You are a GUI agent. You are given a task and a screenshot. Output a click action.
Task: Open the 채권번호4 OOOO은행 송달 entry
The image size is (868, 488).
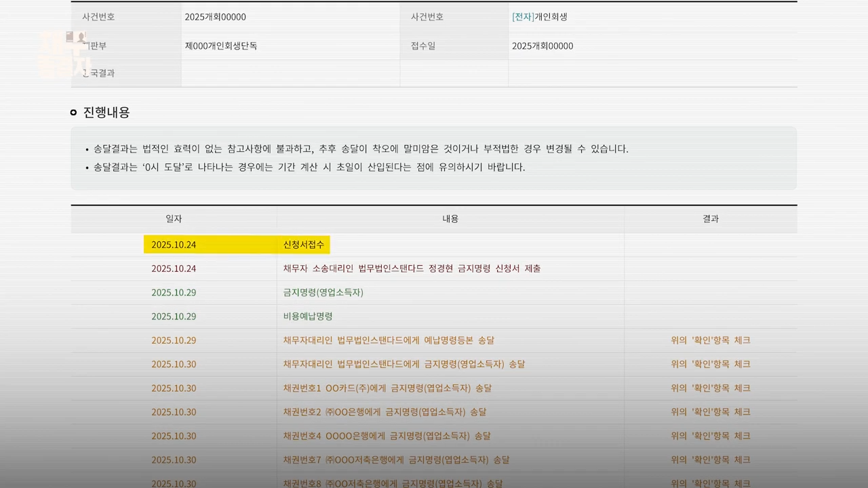[387, 436]
